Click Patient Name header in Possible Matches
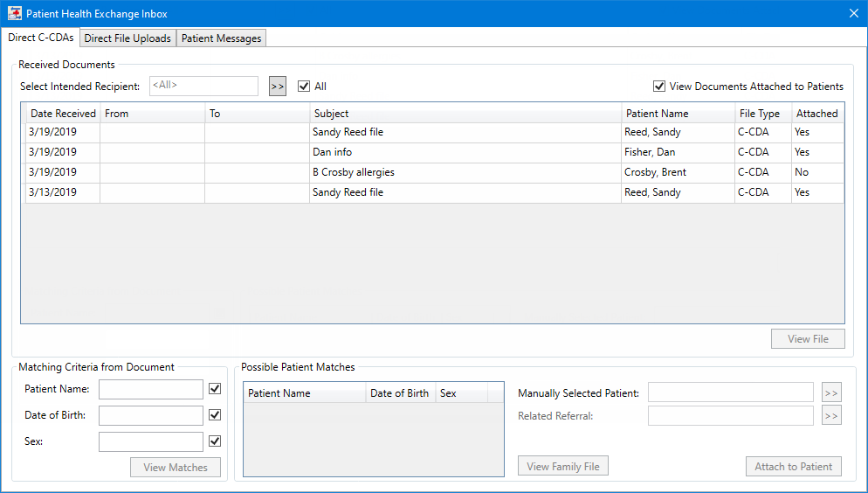 [305, 393]
